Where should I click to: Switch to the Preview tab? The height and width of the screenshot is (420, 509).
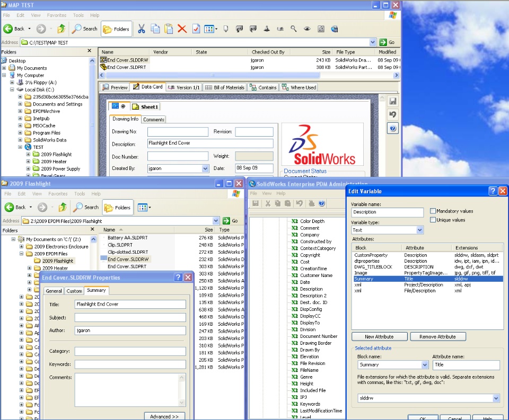115,87
